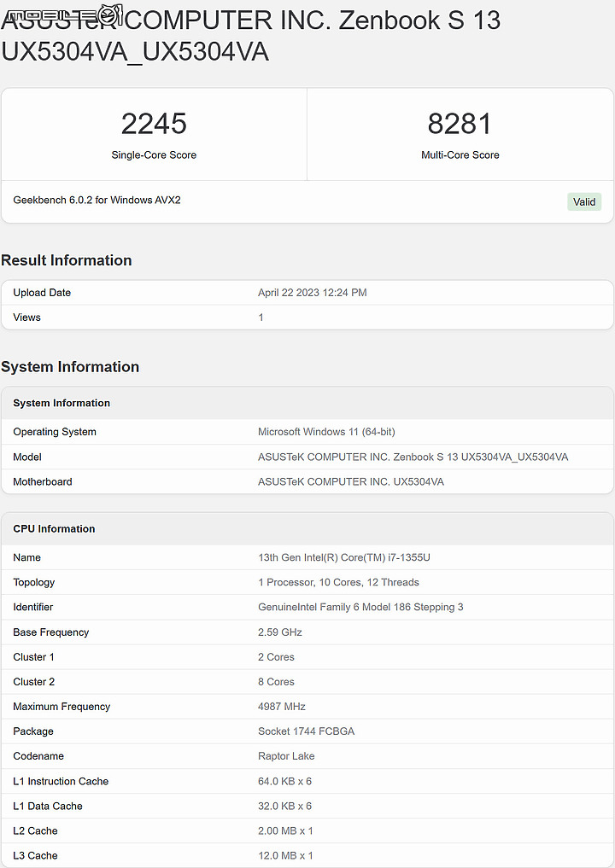615x868 pixels.
Task: Click 'Geekbench 6.0.2 for Windows AVX2' text
Action: coord(97,200)
